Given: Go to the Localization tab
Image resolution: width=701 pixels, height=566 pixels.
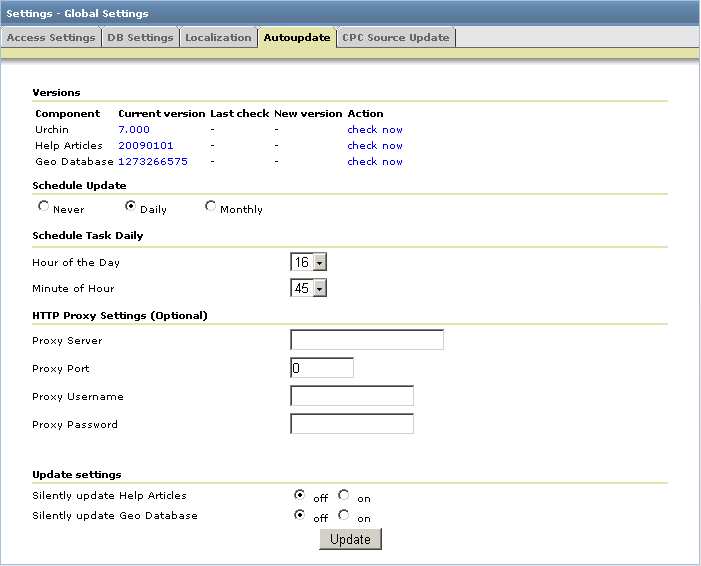Looking at the screenshot, I should tap(218, 37).
